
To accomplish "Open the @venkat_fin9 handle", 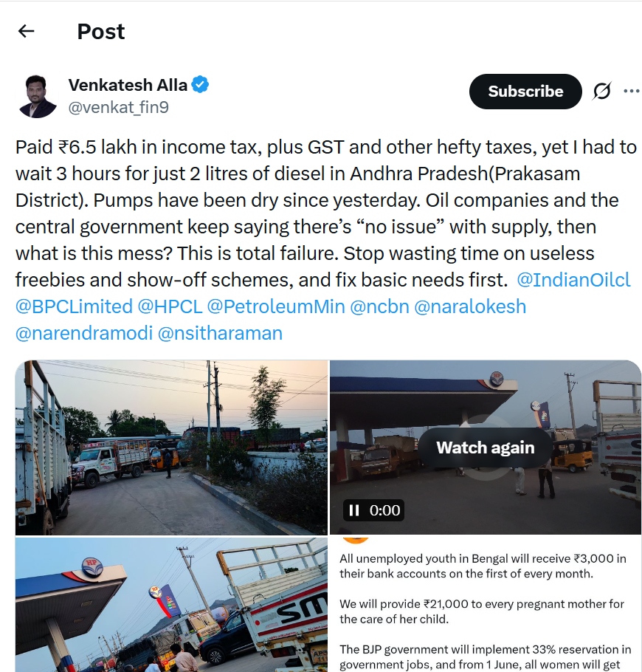I will point(119,108).
